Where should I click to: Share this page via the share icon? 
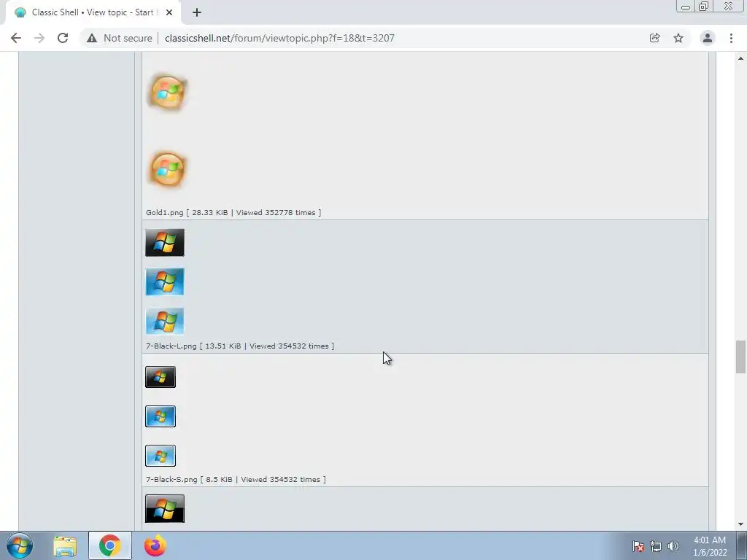coord(654,38)
